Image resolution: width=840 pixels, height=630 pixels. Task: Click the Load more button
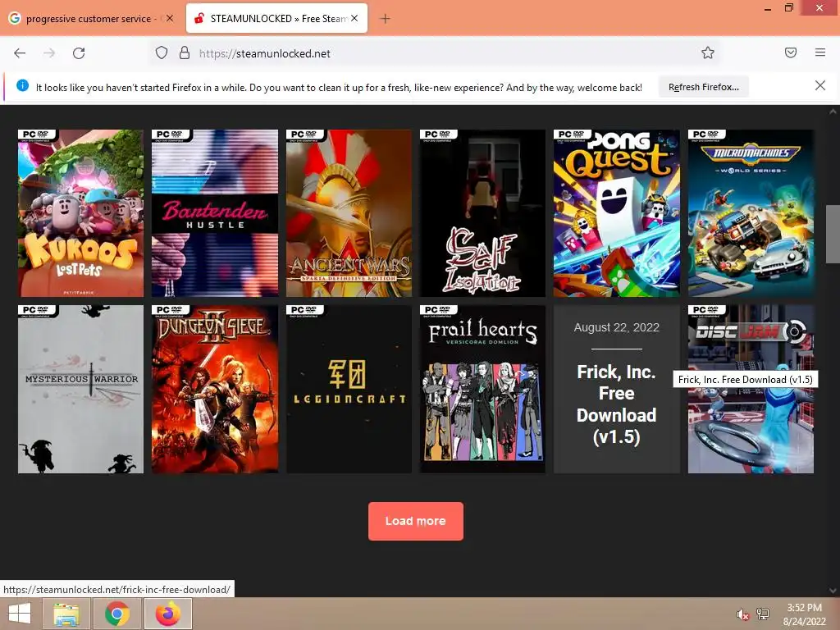pos(416,521)
